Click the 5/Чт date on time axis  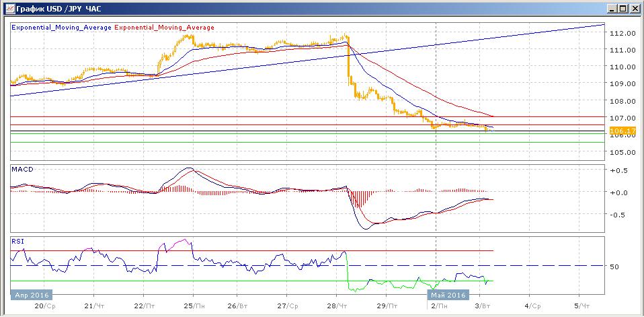pyautogui.click(x=580, y=306)
